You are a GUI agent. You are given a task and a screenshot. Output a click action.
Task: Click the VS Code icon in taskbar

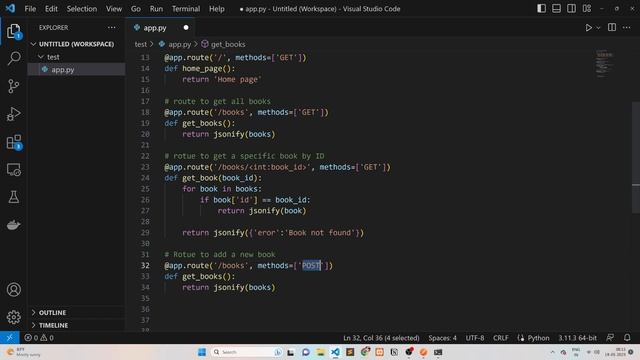coord(335,352)
